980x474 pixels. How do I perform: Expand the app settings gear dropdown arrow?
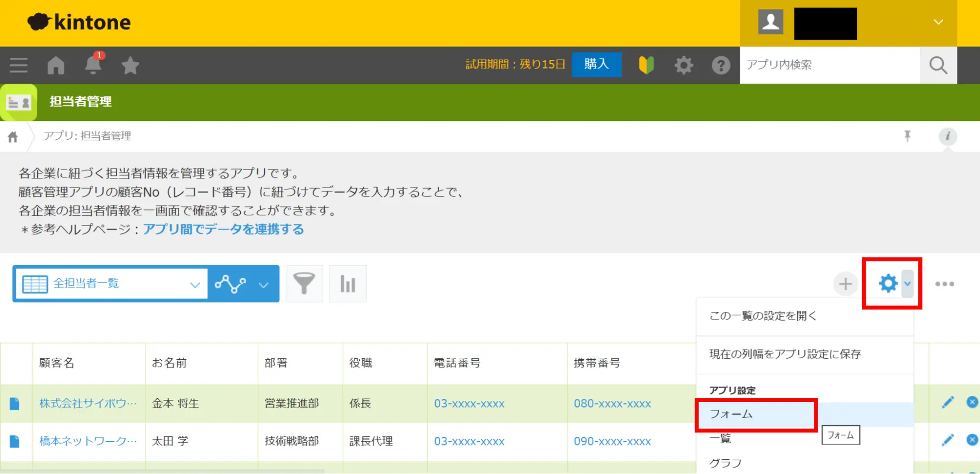907,284
